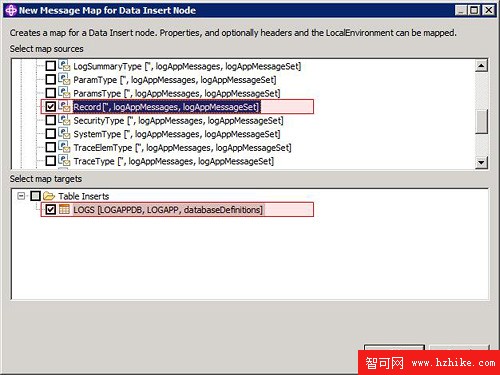Image resolution: width=500 pixels, height=375 pixels.
Task: Click the dialog title bar application icon
Action: tap(11, 11)
